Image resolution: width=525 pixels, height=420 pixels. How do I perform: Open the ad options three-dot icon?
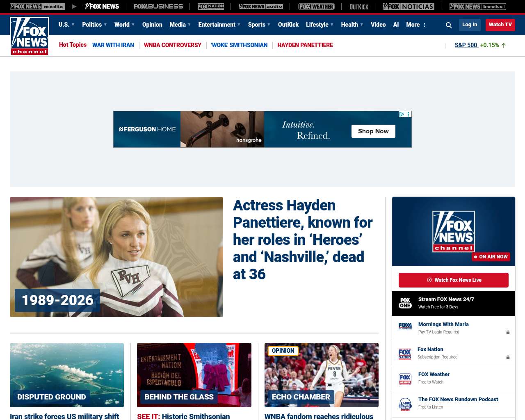409,114
